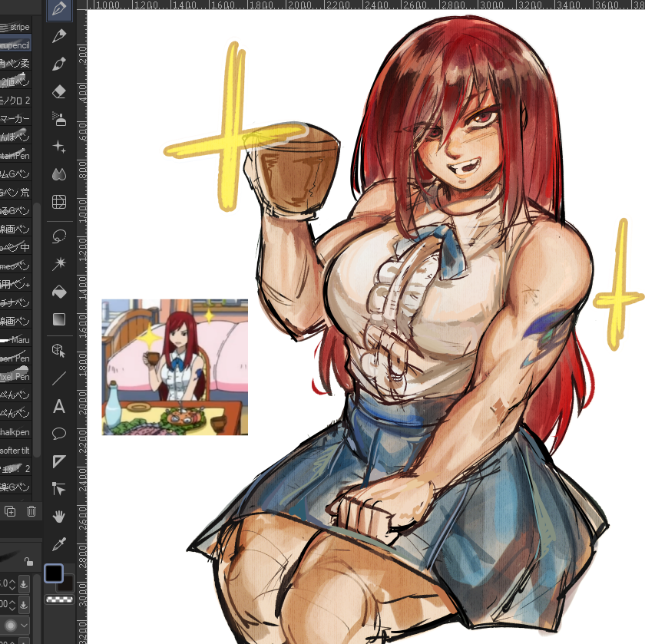Select the Eyedropper tool

tap(59, 543)
